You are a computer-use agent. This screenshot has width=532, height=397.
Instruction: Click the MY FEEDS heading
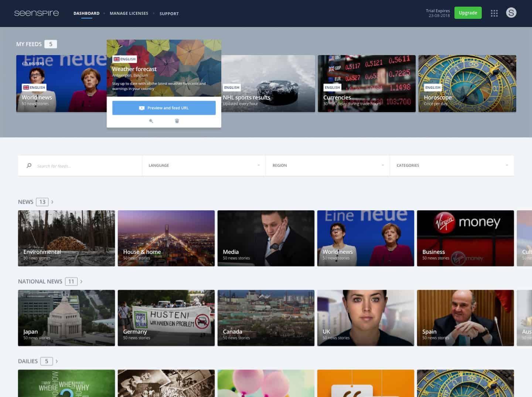click(29, 44)
